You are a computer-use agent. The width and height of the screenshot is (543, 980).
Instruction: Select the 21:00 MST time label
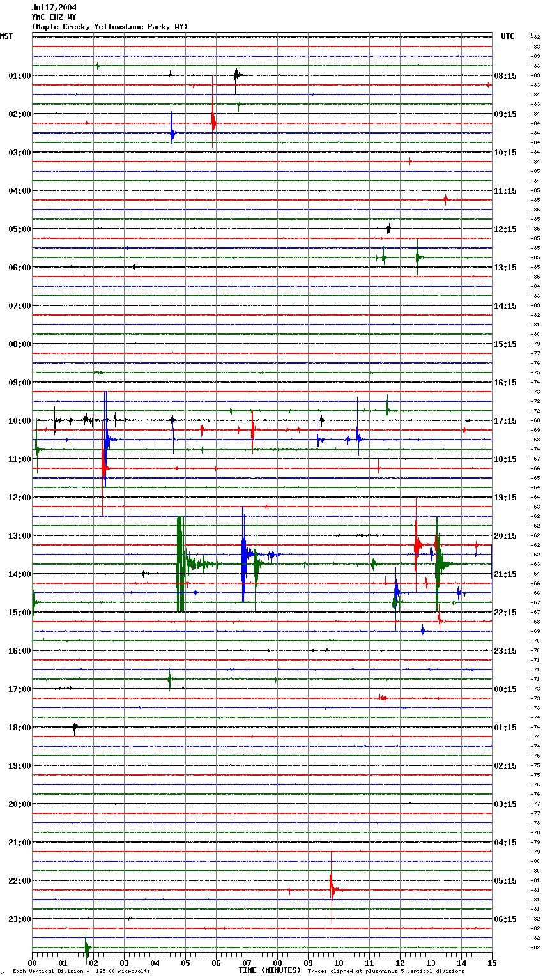pos(20,843)
